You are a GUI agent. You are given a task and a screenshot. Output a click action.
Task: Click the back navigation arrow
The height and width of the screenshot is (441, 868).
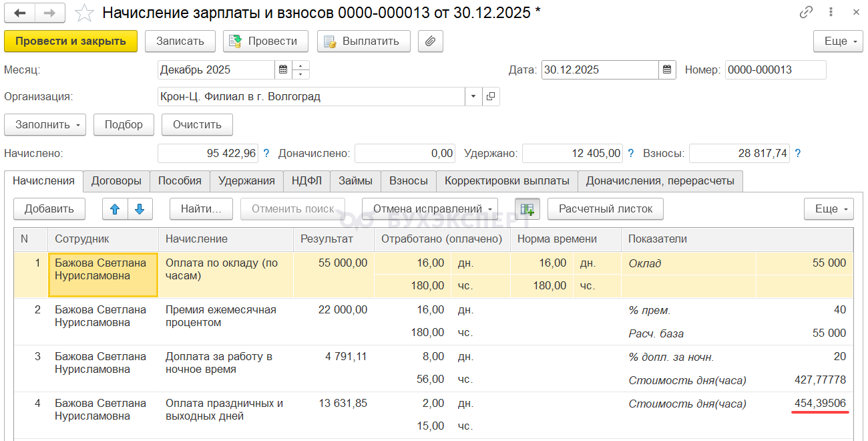pos(20,13)
